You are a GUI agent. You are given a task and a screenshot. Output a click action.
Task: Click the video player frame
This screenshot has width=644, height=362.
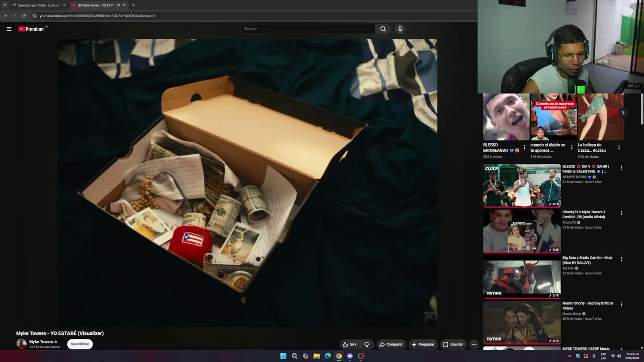pyautogui.click(x=248, y=183)
